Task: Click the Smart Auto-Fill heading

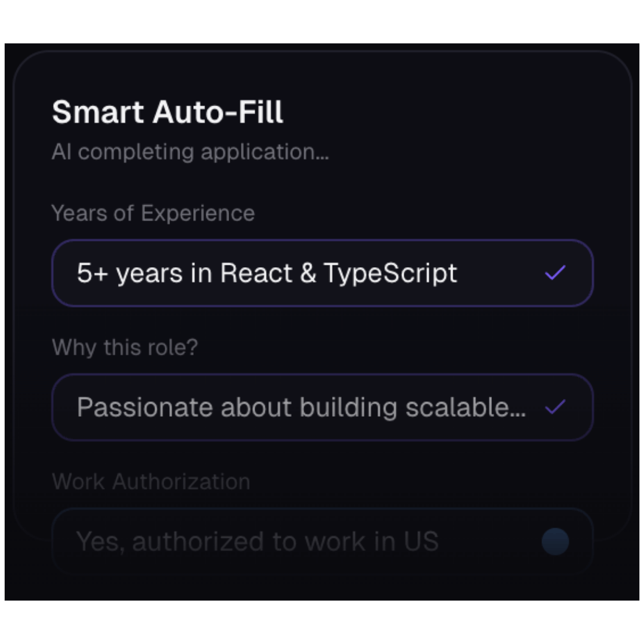Action: pos(168,112)
